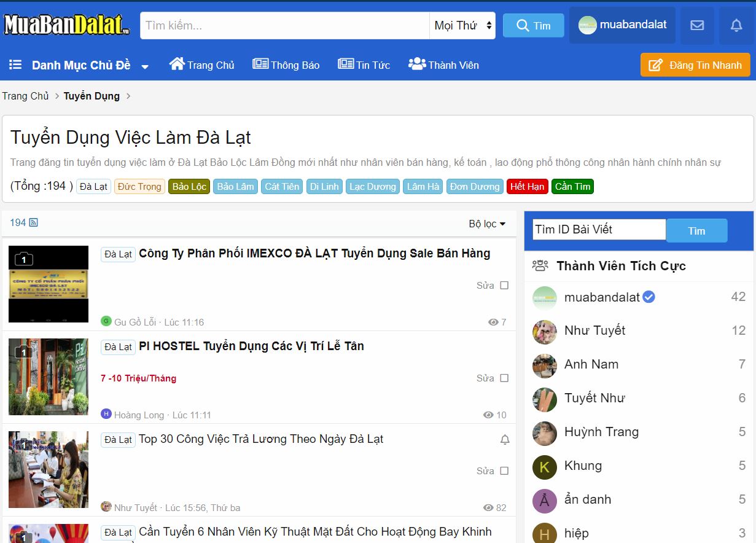Click the MuaBanDalat site logo
Viewport: 756px width, 543px height.
tap(67, 25)
